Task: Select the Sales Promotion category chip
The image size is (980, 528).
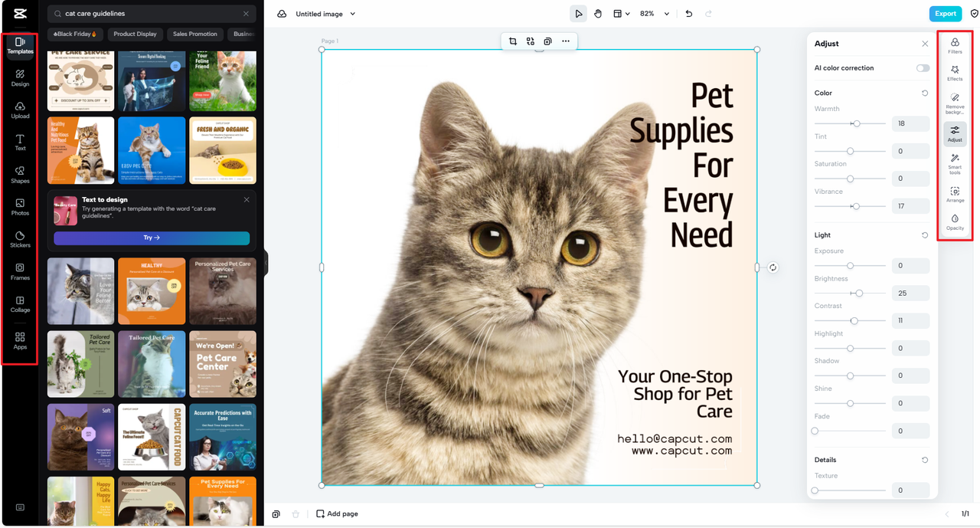Action: coord(195,34)
